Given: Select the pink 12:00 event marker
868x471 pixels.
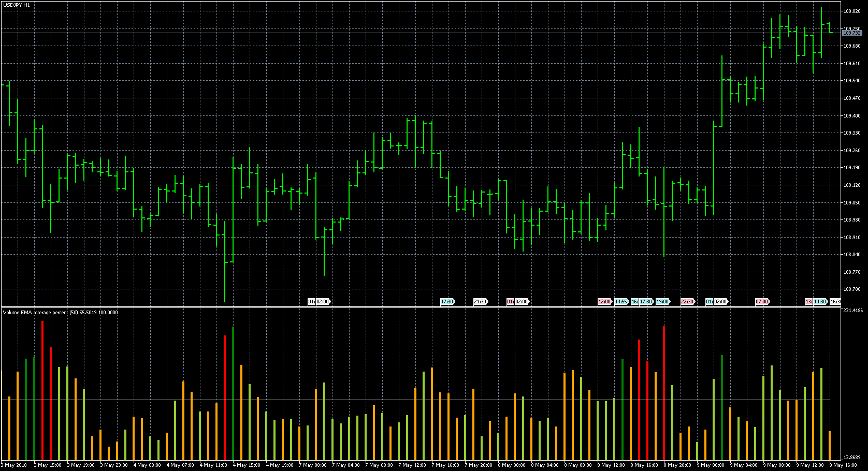Looking at the screenshot, I should pos(604,302).
